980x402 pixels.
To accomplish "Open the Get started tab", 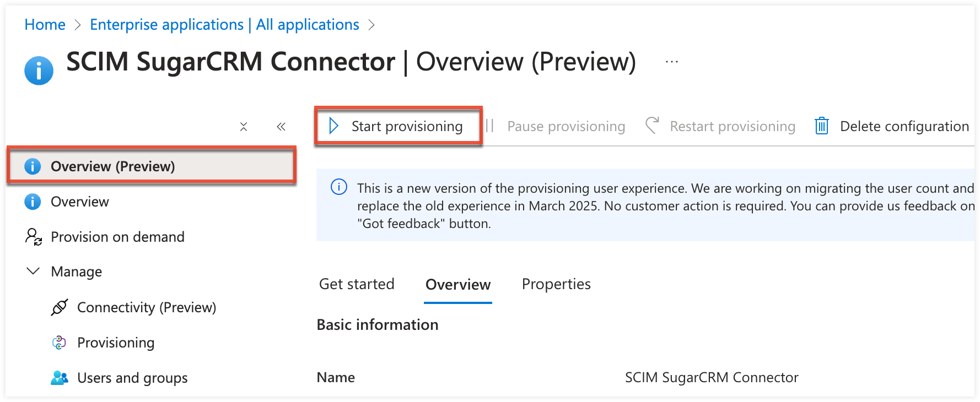I will [356, 284].
